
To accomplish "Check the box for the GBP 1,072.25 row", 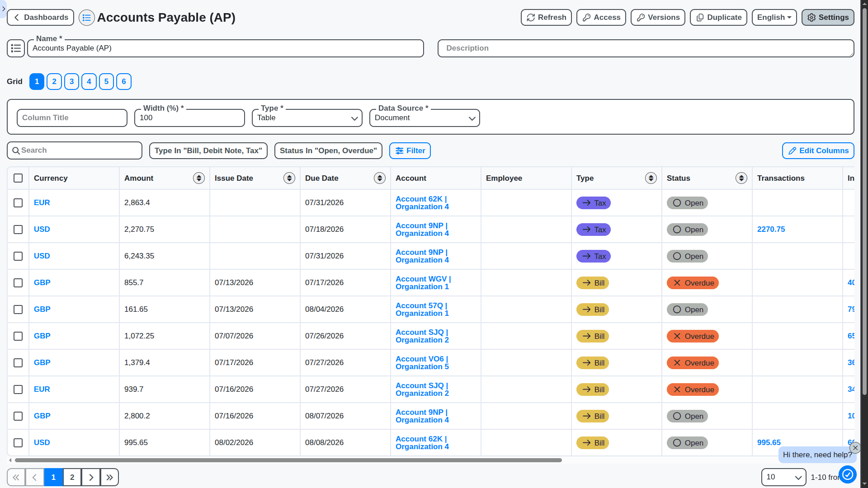I will pyautogui.click(x=18, y=336).
